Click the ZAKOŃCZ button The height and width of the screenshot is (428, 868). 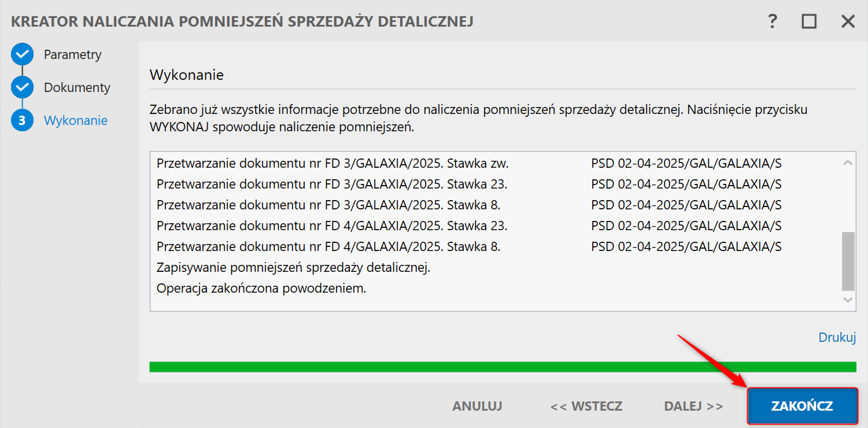tap(802, 406)
